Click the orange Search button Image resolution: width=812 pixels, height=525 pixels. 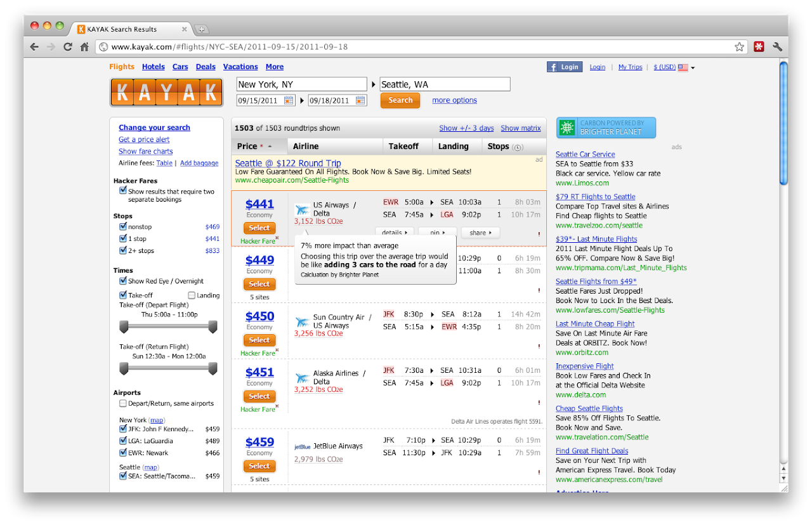[x=400, y=100]
